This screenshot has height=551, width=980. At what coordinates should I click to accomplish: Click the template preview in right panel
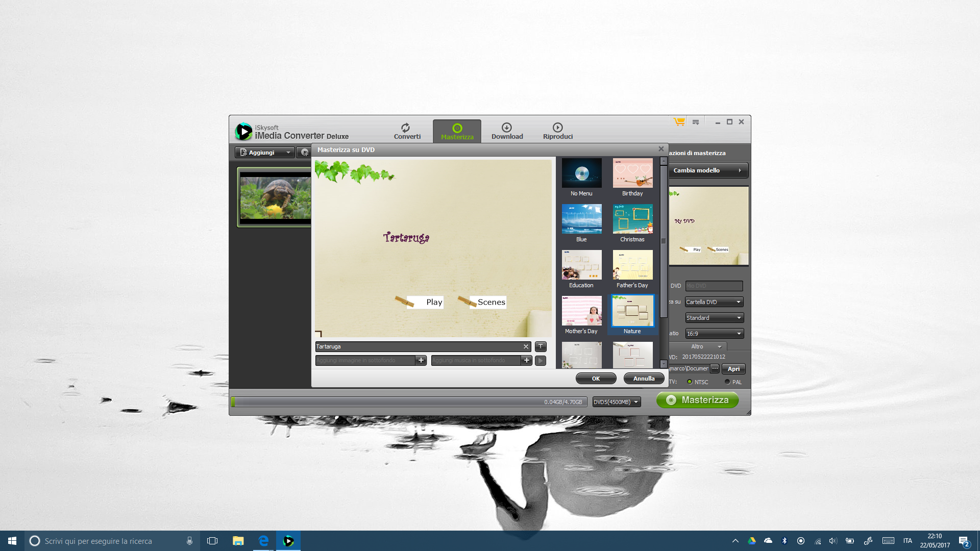pos(708,226)
